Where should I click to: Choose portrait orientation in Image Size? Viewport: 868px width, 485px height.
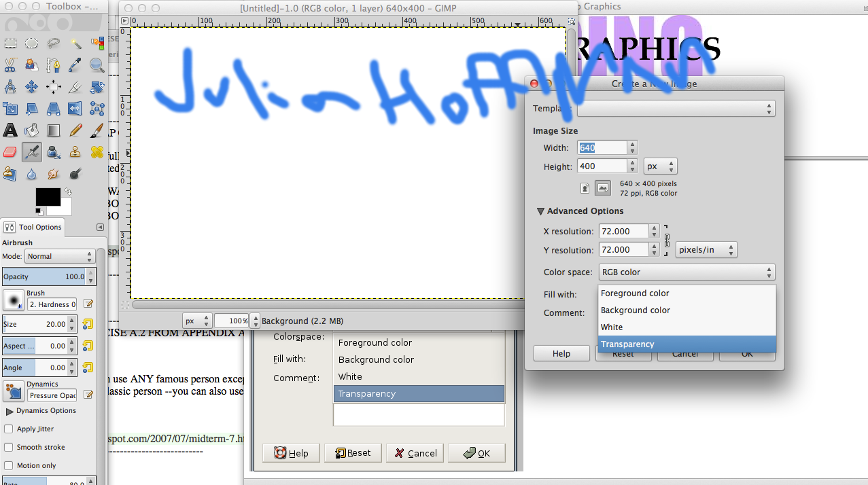(585, 187)
